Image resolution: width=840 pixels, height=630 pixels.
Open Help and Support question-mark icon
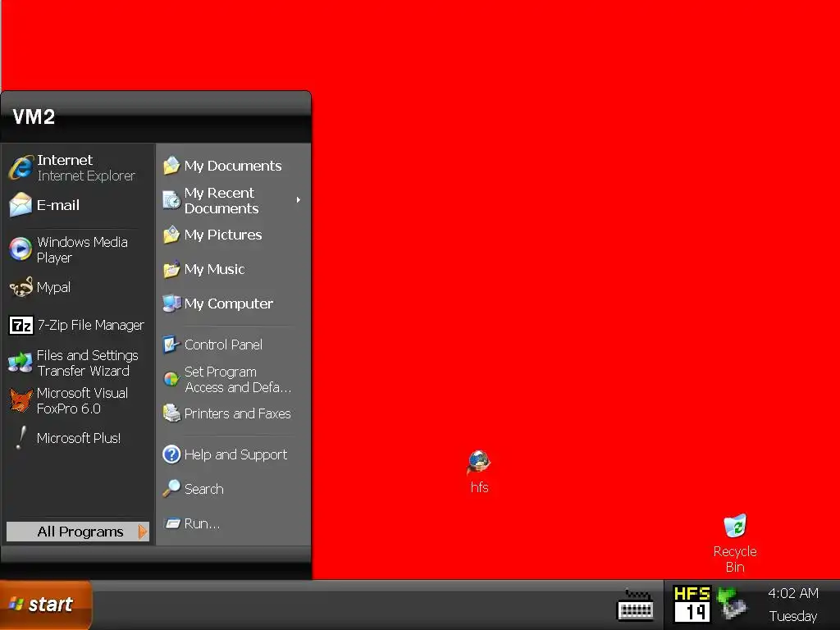pos(171,454)
